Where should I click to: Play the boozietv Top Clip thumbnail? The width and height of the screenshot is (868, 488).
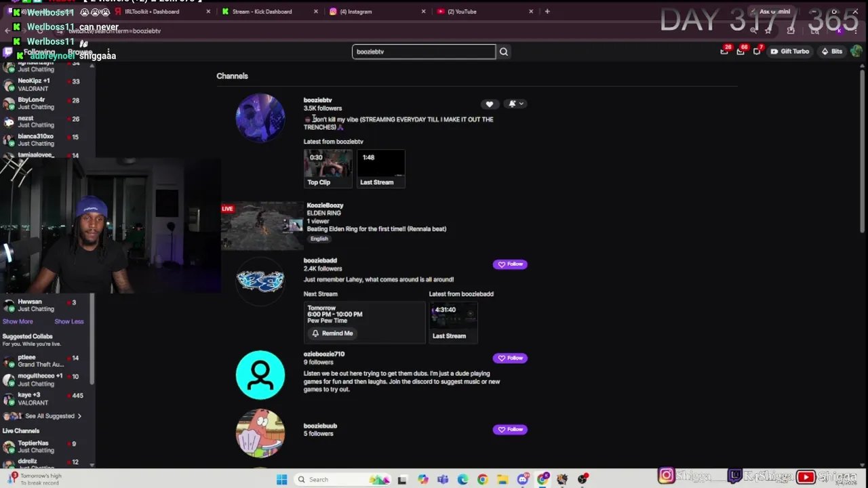coord(328,168)
